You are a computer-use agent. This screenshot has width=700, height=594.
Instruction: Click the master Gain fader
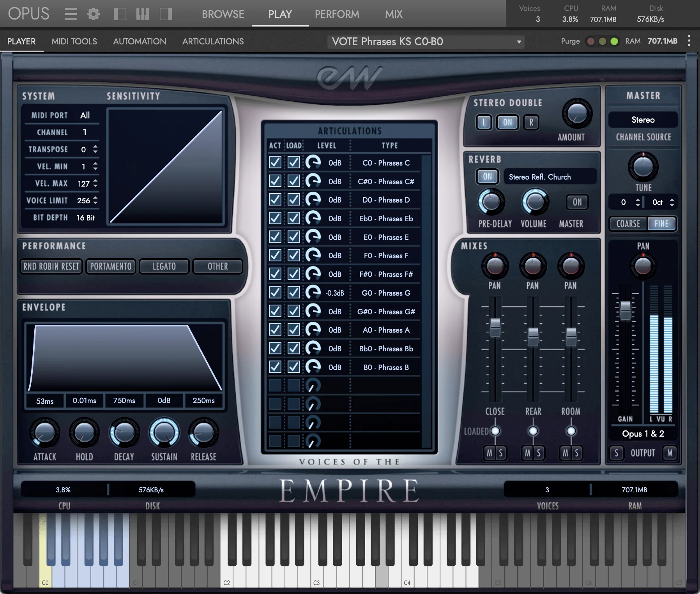pos(625,310)
